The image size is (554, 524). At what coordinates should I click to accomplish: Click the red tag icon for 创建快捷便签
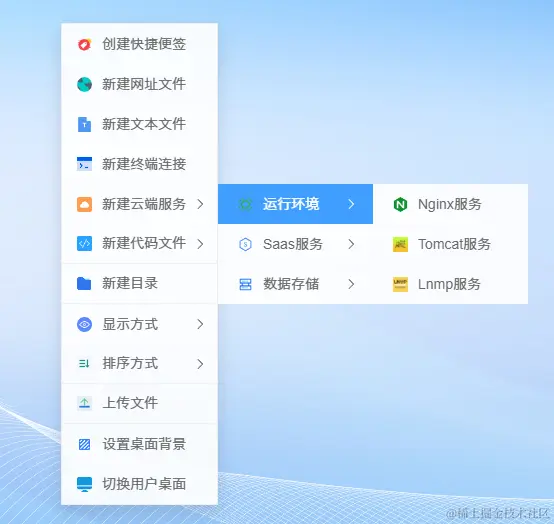[x=84, y=45]
